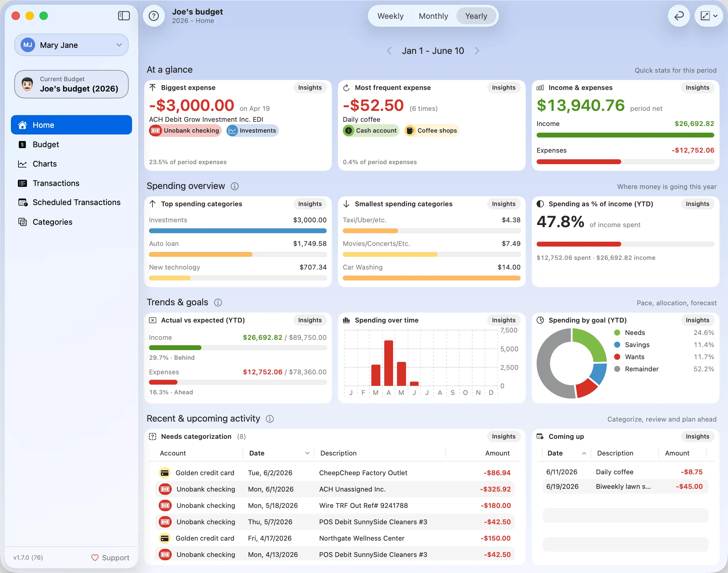Go to previous period with left chevron
Screen dimensions: 728x573
click(x=389, y=51)
